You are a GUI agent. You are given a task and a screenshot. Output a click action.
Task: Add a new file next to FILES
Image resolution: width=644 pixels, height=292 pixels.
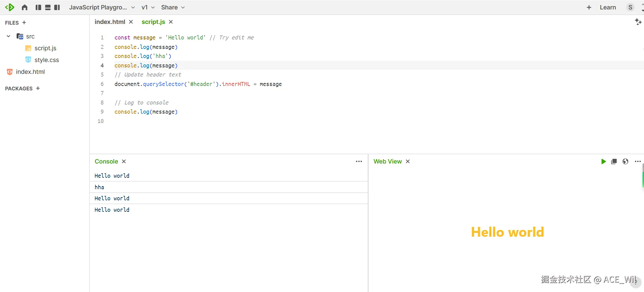coord(24,23)
